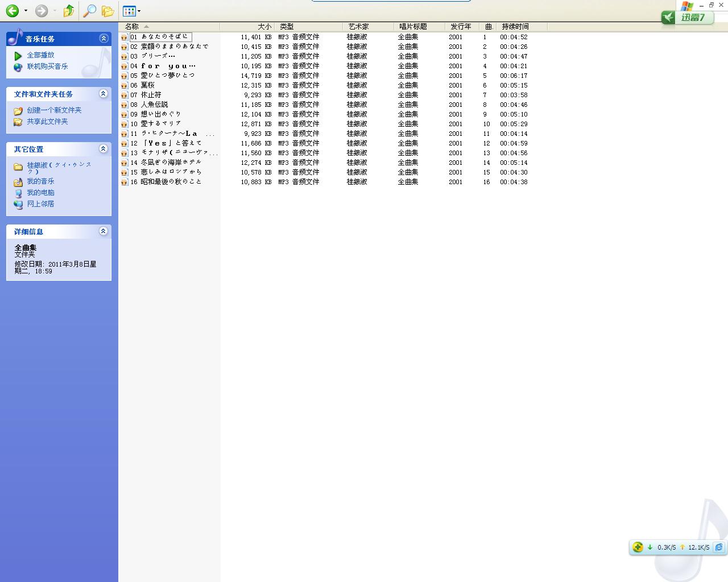The height and width of the screenshot is (582, 728).
Task: Select the file 14 冬凪ぎの海岸ホテル
Action: point(166,163)
